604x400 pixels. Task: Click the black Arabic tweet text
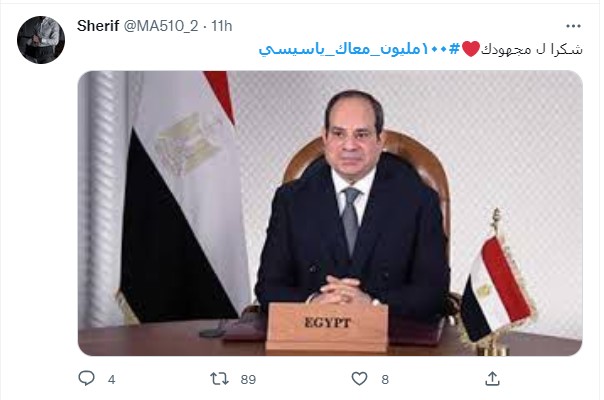532,50
